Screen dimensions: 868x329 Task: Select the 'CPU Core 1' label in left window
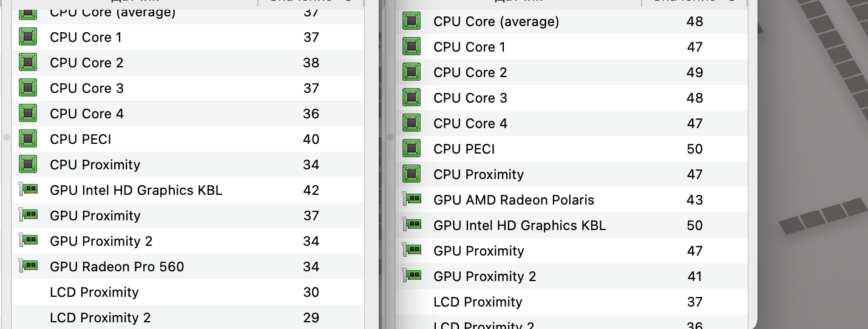pyautogui.click(x=86, y=37)
